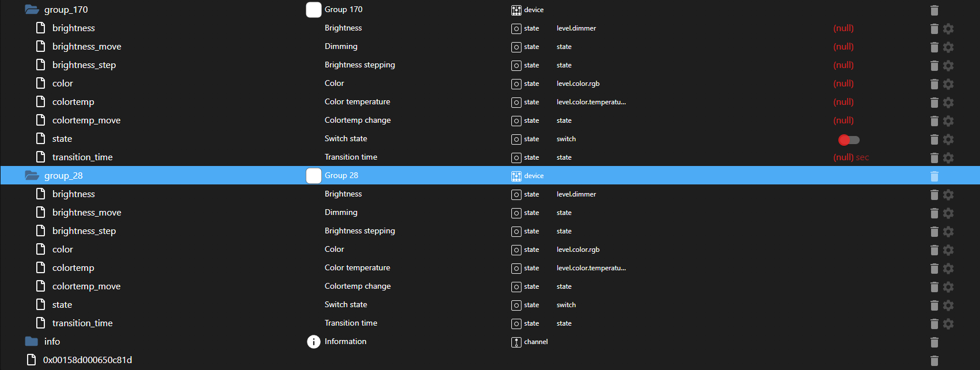Open settings for group_28 Switch state
Image resolution: width=980 pixels, height=370 pixels.
point(948,305)
